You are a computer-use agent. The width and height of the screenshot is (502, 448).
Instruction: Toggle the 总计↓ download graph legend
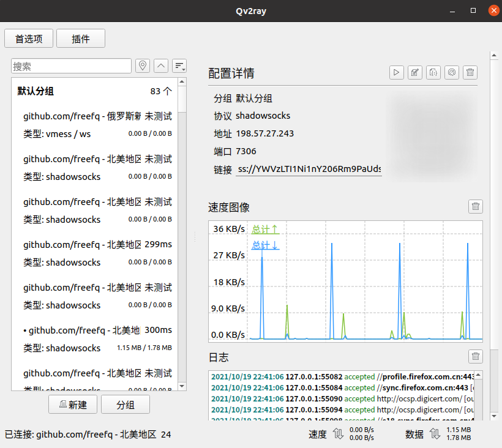[x=264, y=245]
